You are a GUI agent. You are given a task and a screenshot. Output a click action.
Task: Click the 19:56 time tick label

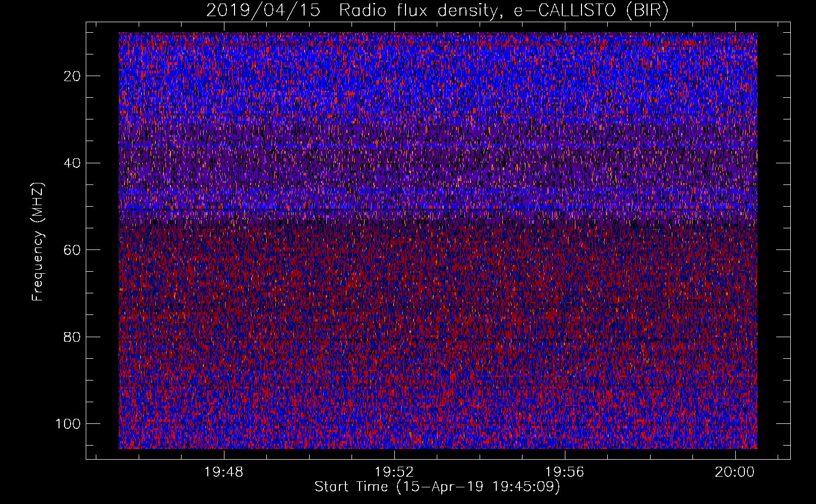tap(564, 472)
